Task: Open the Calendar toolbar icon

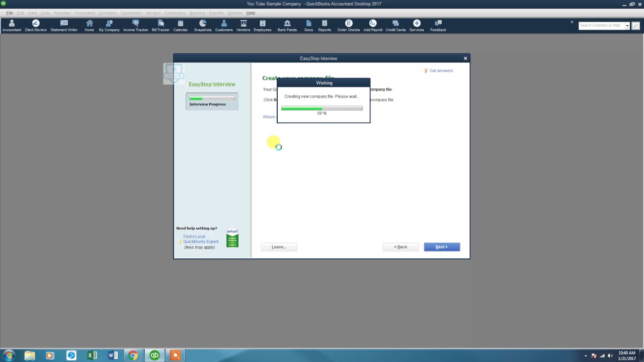Action: tap(181, 26)
